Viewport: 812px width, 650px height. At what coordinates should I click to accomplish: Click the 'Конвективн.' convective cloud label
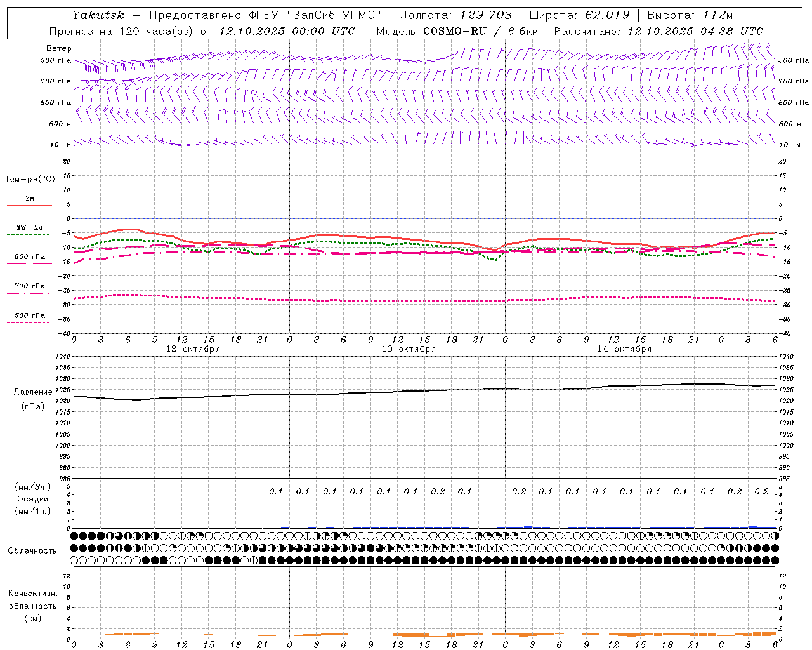(32, 594)
